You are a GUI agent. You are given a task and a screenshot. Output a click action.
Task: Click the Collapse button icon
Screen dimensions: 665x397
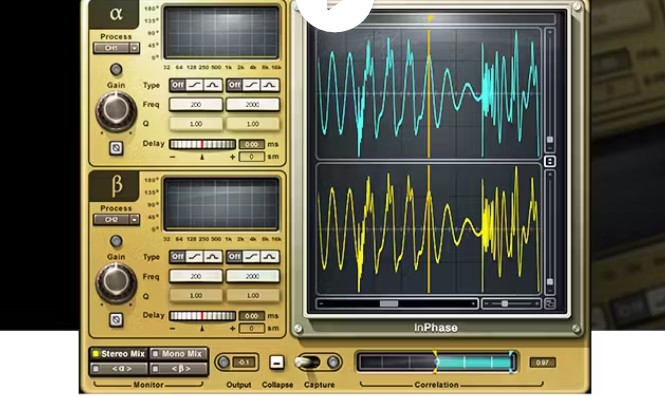pyautogui.click(x=277, y=362)
